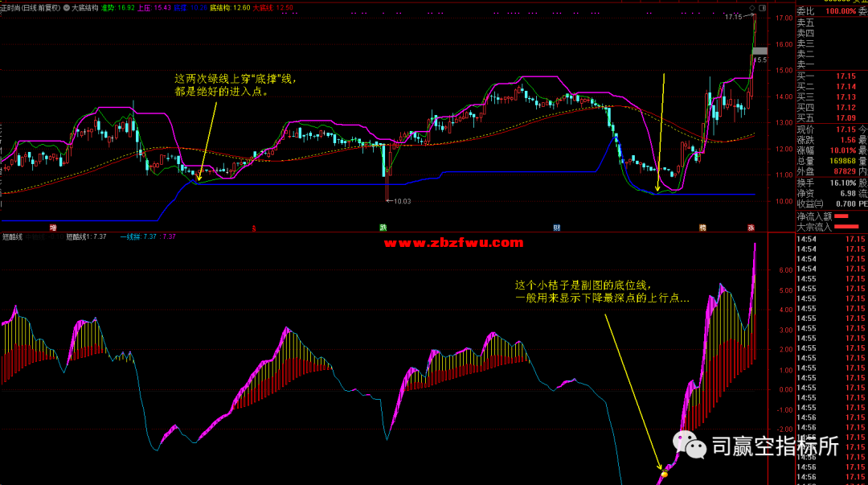Open the www.zbzfwu.com watermark link
This screenshot has width=868, height=485.
click(461, 242)
